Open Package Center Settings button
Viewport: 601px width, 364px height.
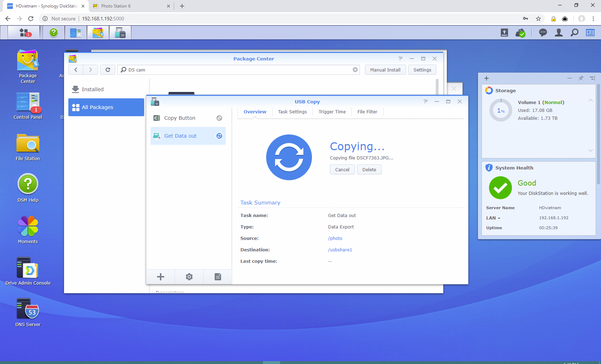pos(422,70)
